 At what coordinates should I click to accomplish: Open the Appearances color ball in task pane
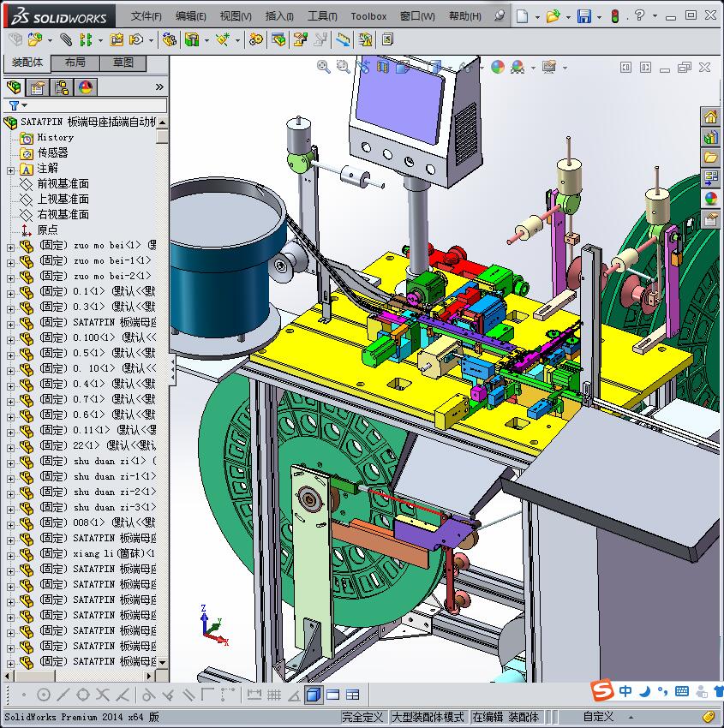pyautogui.click(x=710, y=199)
